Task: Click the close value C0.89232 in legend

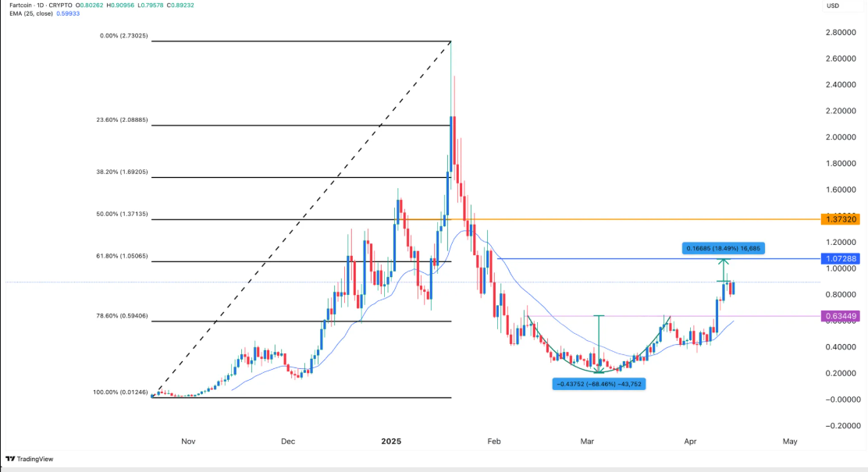Action: point(180,6)
